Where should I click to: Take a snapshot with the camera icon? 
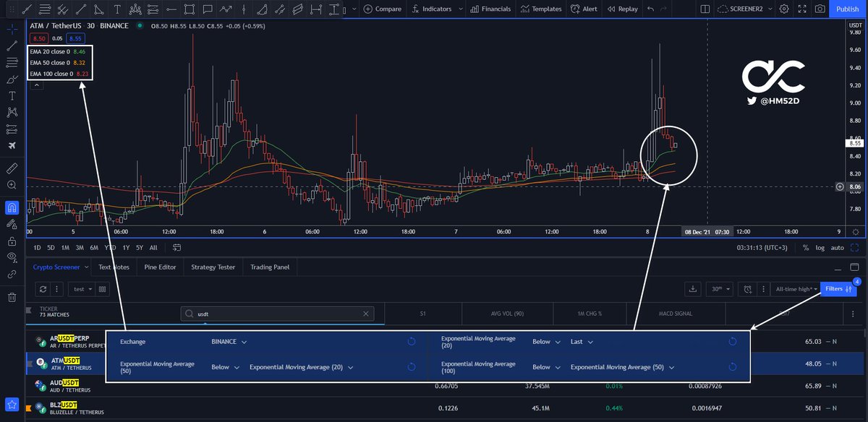[x=820, y=9]
